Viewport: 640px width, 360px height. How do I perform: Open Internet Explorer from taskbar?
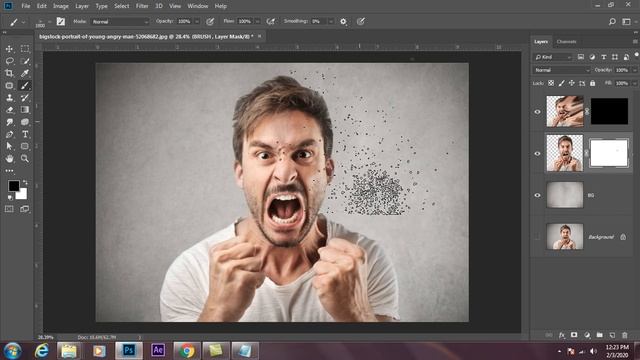click(x=42, y=351)
